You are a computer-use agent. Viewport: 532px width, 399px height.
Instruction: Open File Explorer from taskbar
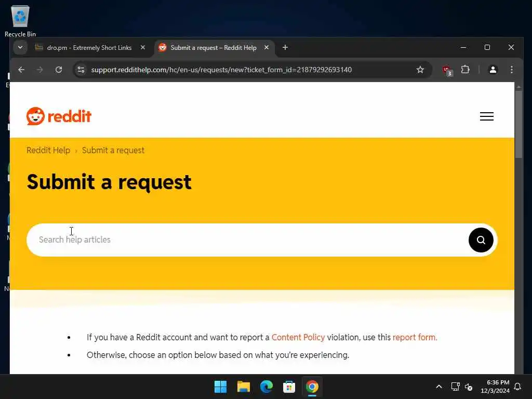point(243,387)
